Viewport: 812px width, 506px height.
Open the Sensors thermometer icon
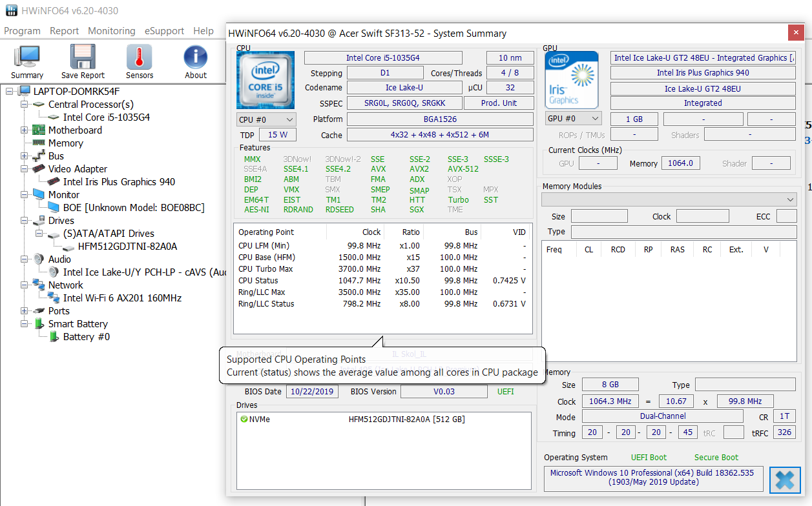(x=140, y=57)
